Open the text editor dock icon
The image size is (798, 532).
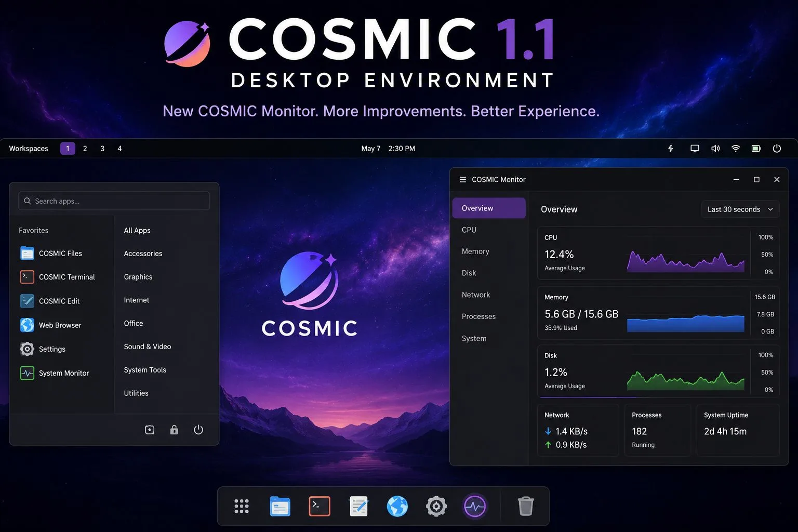pos(358,506)
